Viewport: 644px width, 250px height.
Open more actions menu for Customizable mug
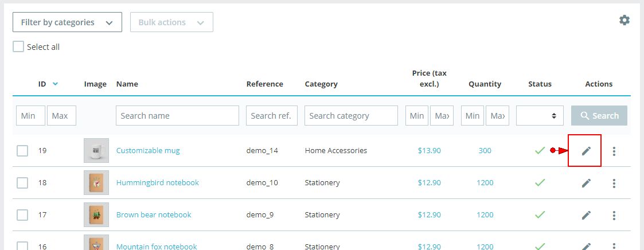point(614,151)
